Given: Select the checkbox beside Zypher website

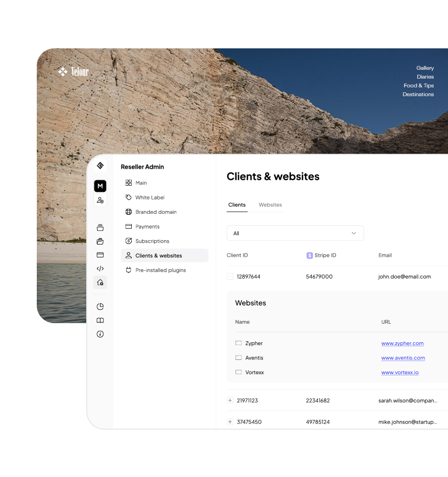Looking at the screenshot, I should coord(239,343).
